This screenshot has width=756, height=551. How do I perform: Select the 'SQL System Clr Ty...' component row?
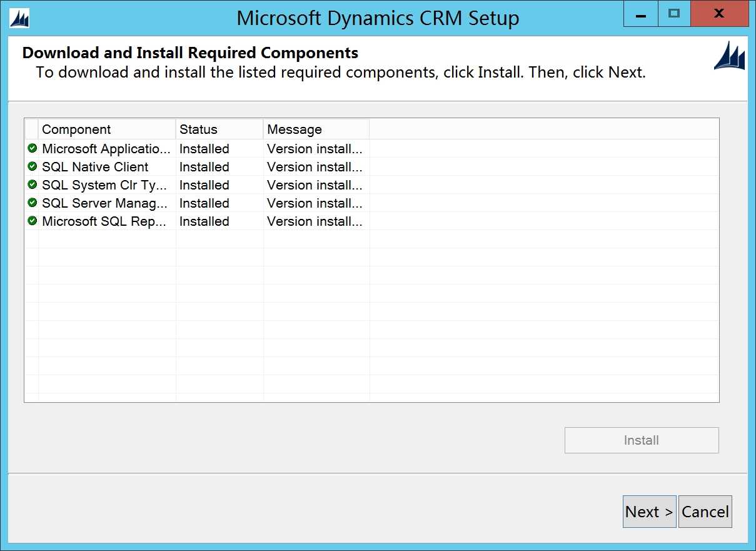coord(371,185)
